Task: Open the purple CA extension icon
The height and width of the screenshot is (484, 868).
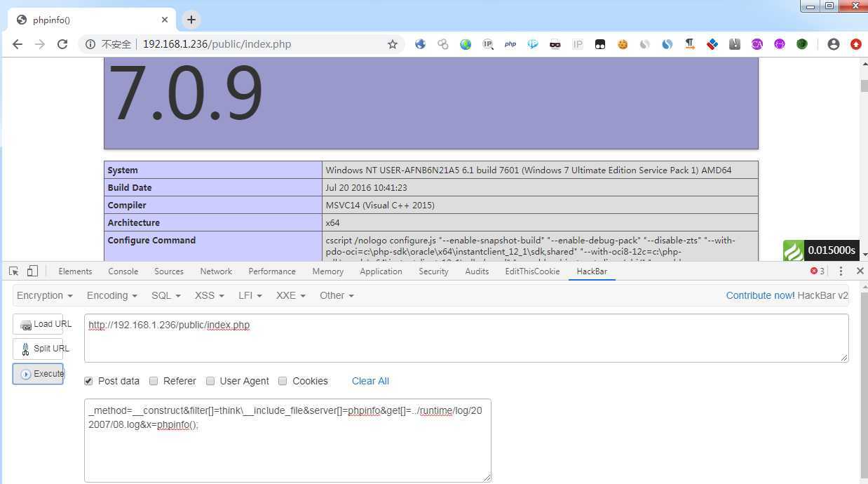Action: click(757, 44)
